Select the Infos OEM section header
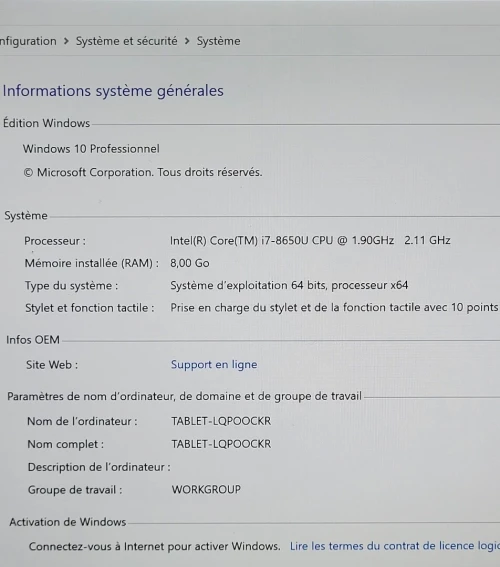This screenshot has width=500, height=567. [33, 340]
